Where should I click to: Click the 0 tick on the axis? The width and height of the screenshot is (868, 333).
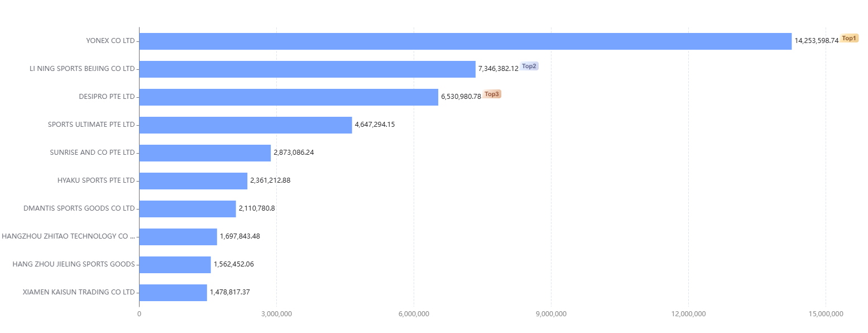139,314
